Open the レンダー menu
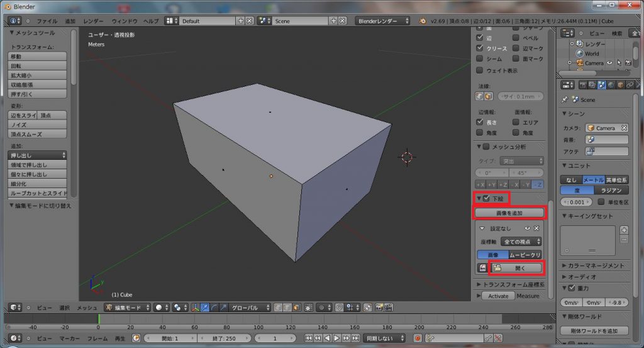Viewport: 644px width, 348px height. point(93,21)
